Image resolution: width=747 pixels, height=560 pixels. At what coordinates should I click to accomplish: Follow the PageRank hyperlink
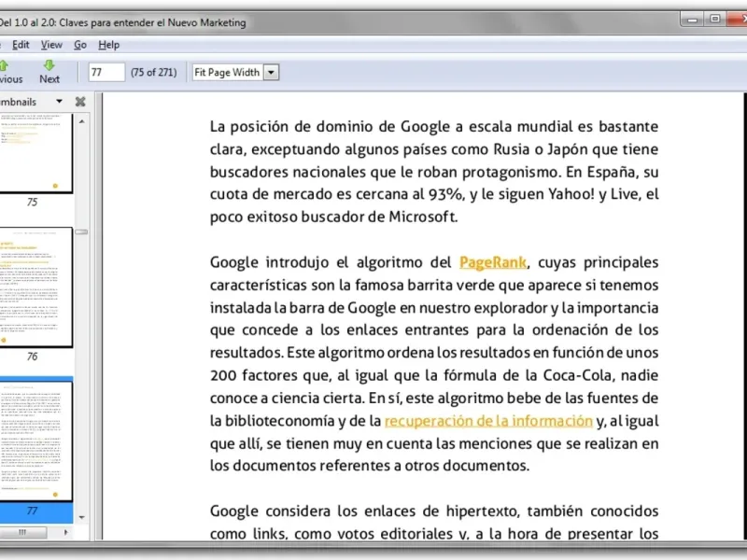click(x=493, y=262)
